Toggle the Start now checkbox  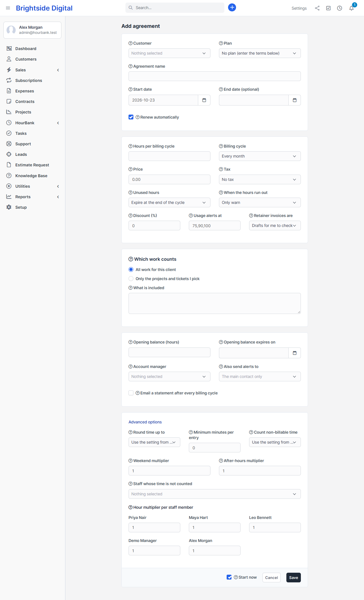click(x=229, y=577)
